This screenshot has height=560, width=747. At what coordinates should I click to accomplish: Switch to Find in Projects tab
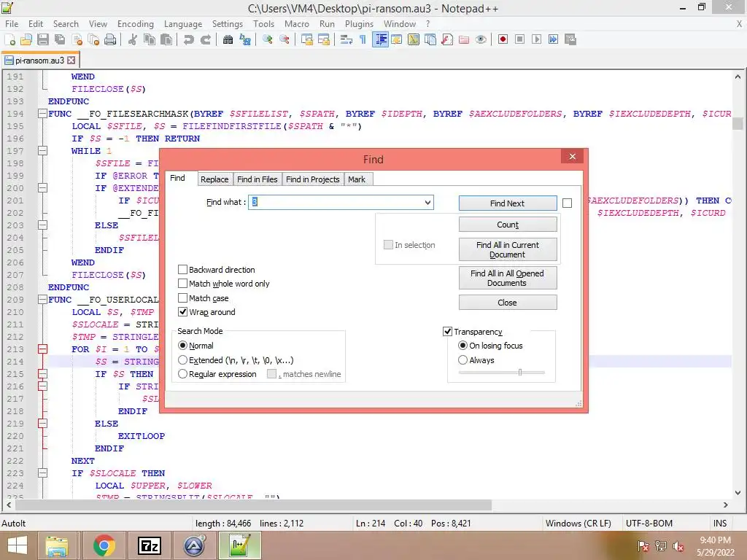click(312, 179)
